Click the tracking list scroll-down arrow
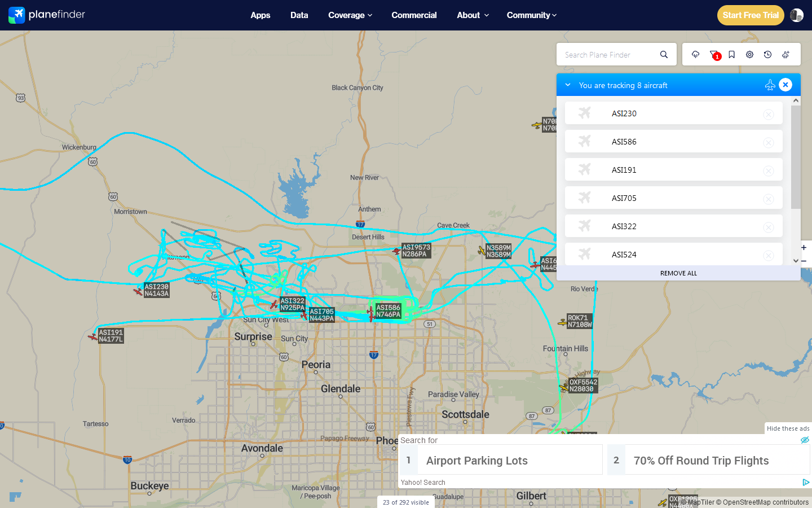Image resolution: width=812 pixels, height=508 pixels. click(796, 261)
